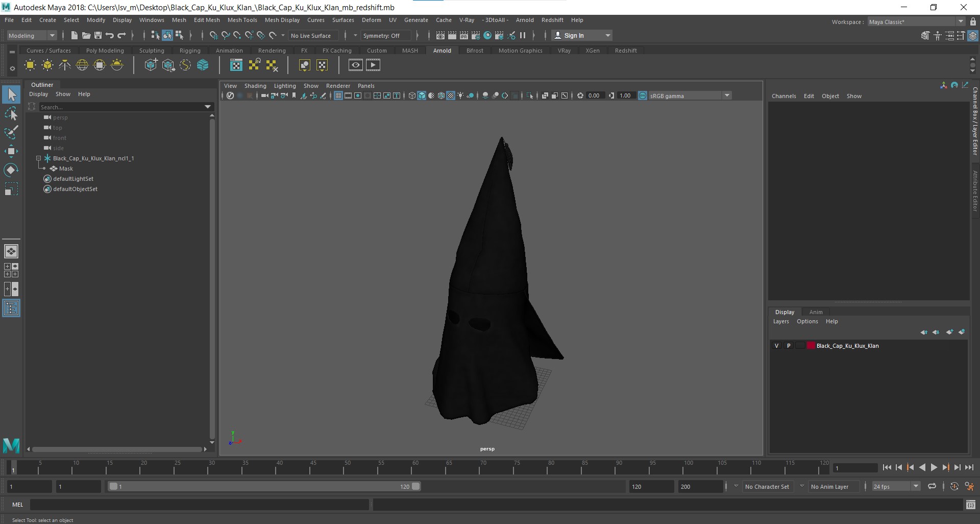
Task: Open Layers menu in layer editor
Action: [x=780, y=321]
